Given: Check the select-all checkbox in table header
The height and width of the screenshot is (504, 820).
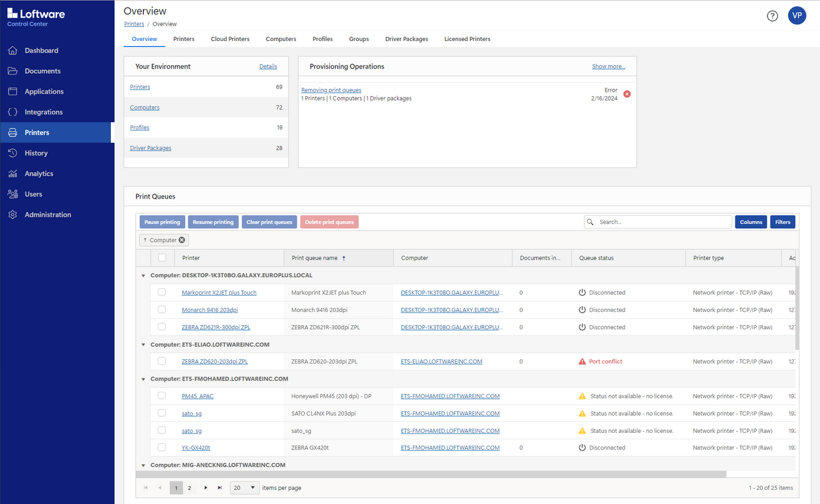Looking at the screenshot, I should (161, 257).
